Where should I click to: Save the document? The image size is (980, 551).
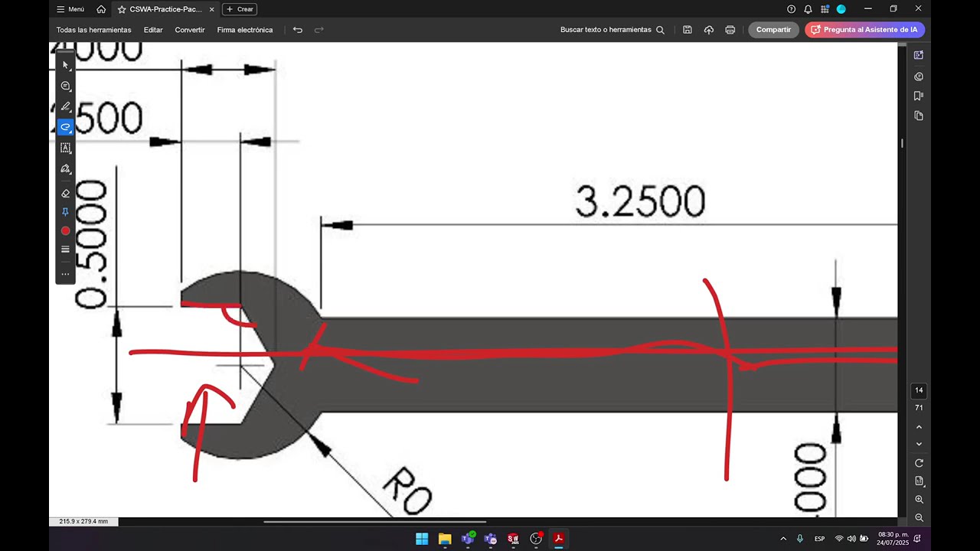pos(688,30)
